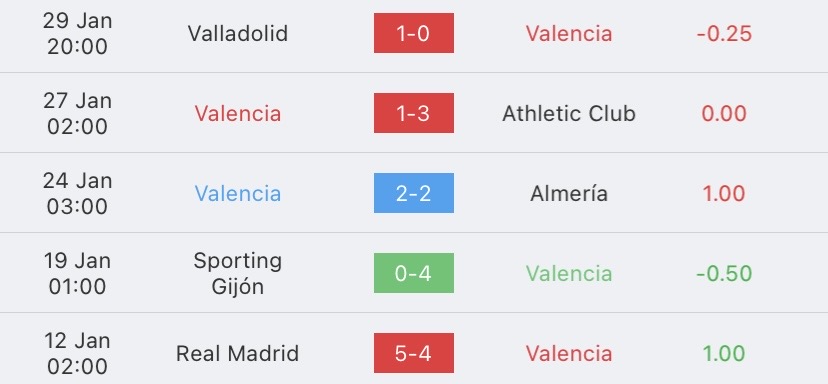The height and width of the screenshot is (384, 828).
Task: Open the red 1-0 Valladolid score badge
Action: point(413,33)
